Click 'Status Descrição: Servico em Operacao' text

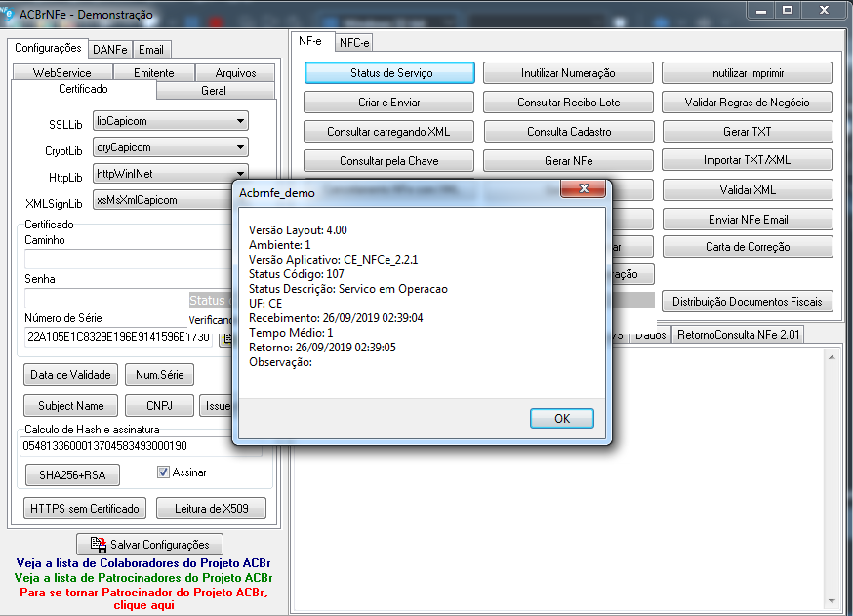pyautogui.click(x=348, y=289)
